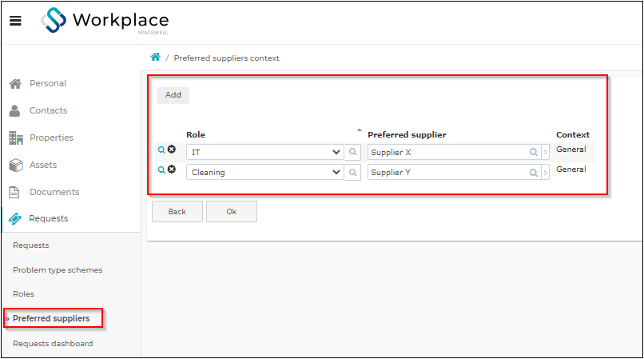Confirm with the Ok button
Screen dimensions: 644x359
(x=231, y=211)
